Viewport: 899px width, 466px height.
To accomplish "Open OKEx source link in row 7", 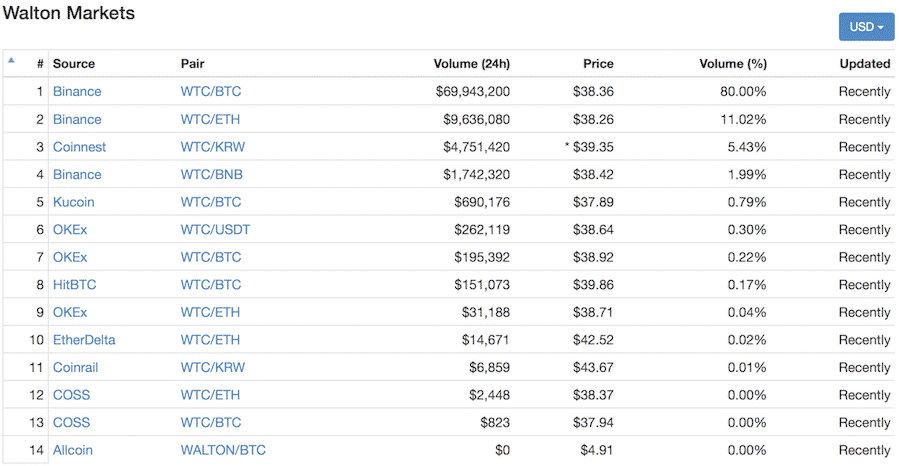I will click(70, 257).
